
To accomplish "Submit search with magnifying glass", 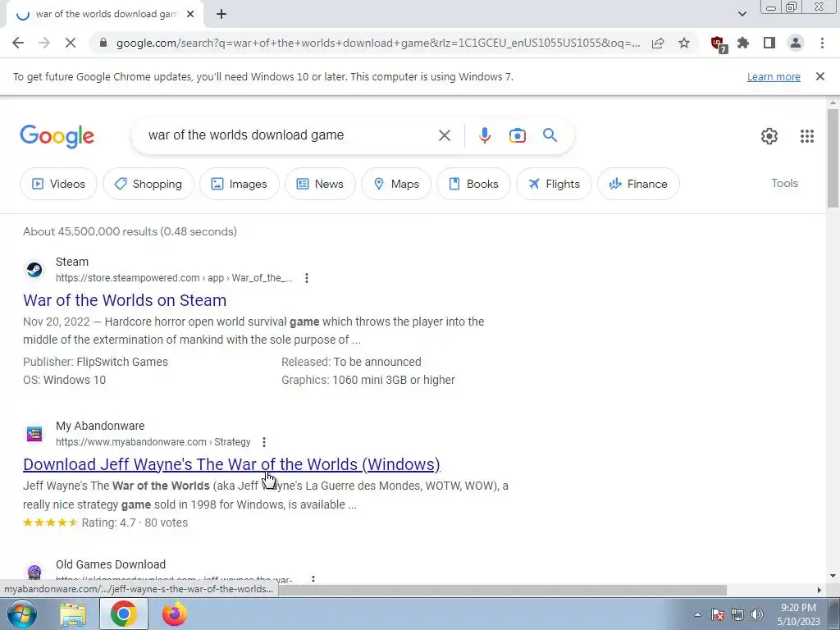I will pyautogui.click(x=550, y=135).
